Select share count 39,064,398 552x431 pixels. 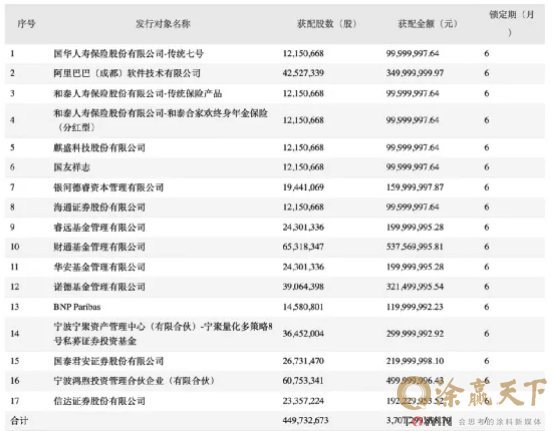[x=303, y=287]
